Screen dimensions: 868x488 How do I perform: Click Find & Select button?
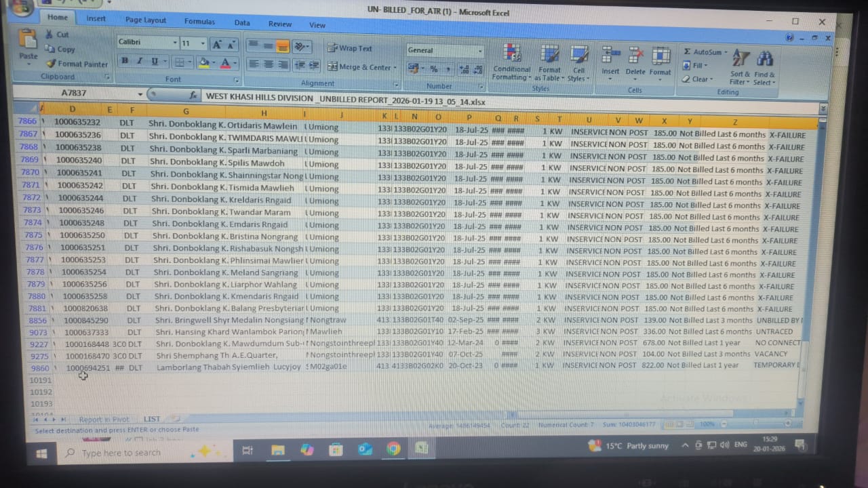pyautogui.click(x=764, y=68)
